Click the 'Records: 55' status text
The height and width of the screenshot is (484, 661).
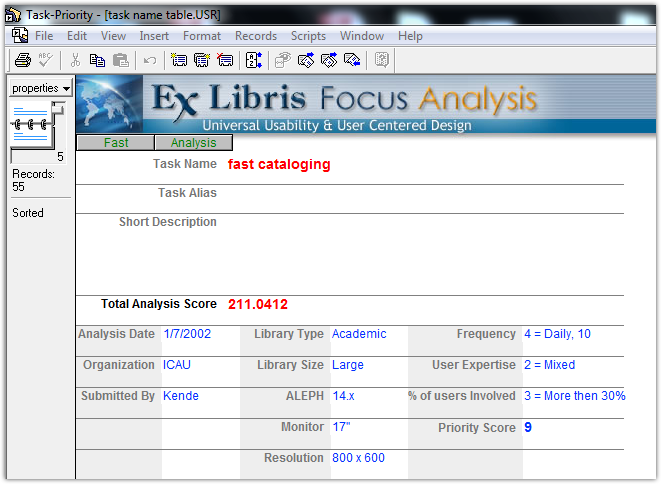pos(33,180)
